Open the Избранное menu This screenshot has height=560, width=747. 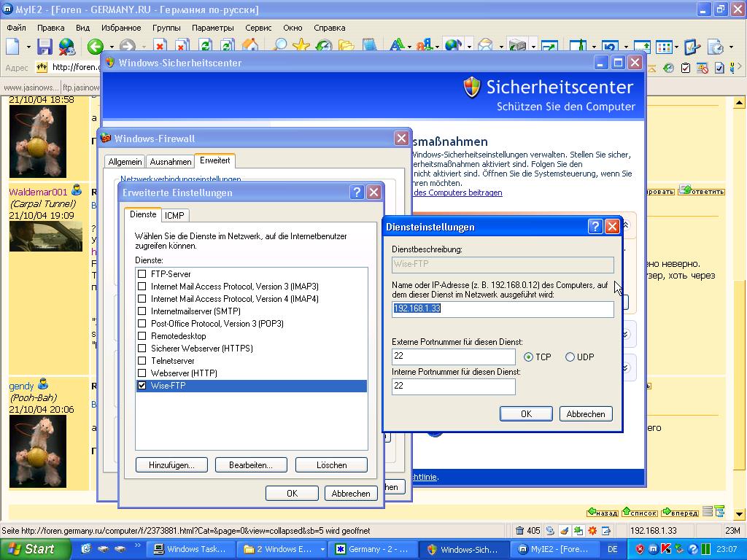(121, 28)
